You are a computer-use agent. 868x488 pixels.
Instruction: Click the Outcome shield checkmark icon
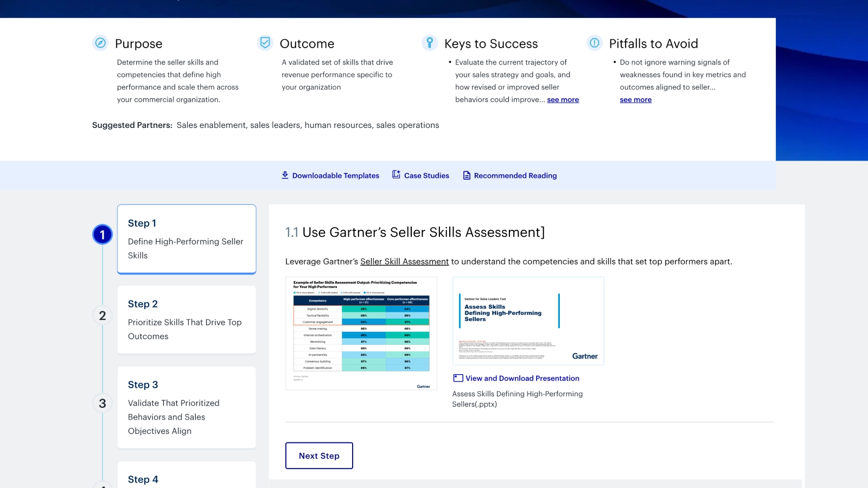(265, 42)
